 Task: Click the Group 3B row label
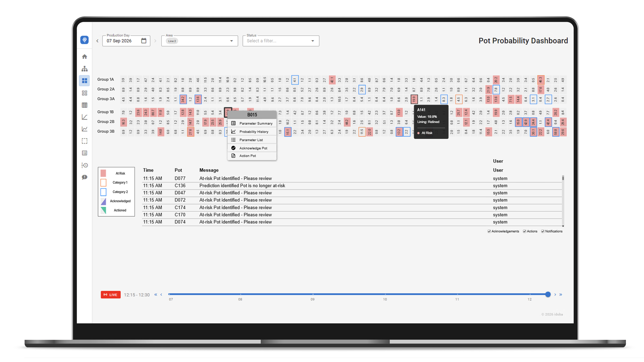pos(106,131)
